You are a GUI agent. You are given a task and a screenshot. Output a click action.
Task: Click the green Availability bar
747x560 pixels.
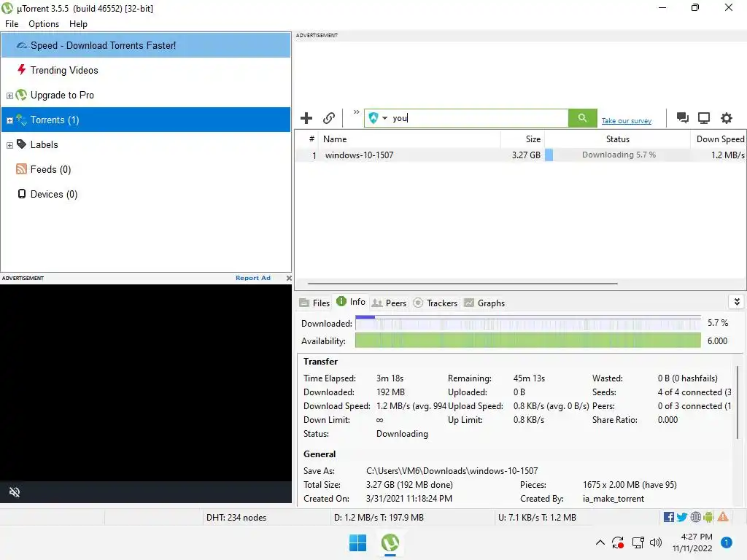click(x=528, y=341)
